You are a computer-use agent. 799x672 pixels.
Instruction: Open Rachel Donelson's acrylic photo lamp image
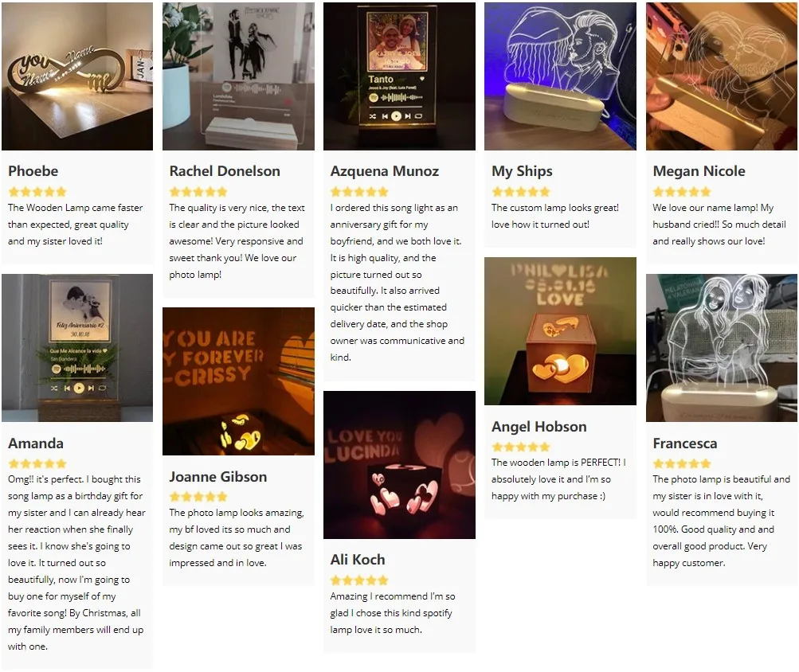[x=238, y=76]
